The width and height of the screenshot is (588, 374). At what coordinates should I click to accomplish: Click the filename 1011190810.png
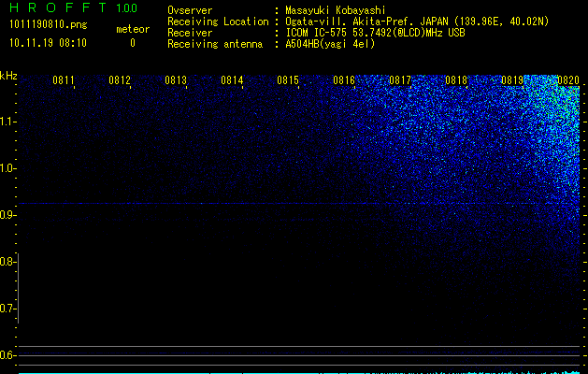pyautogui.click(x=49, y=25)
